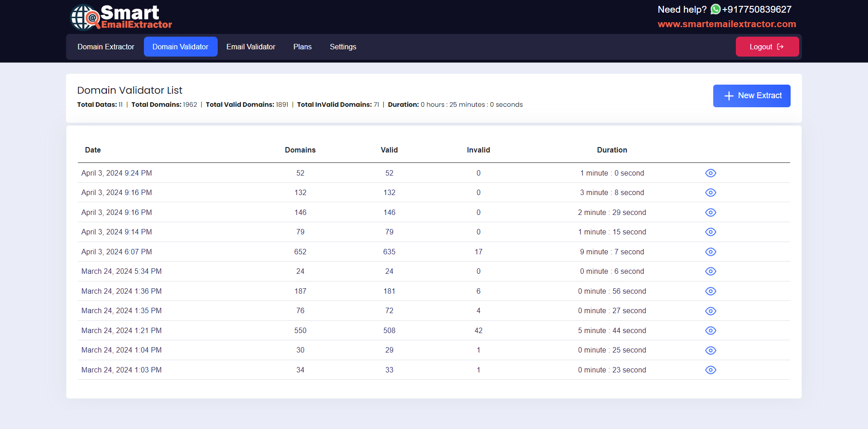Click the summary Duration of 25 minutes
Screen dimensions: 868x429
click(455, 105)
